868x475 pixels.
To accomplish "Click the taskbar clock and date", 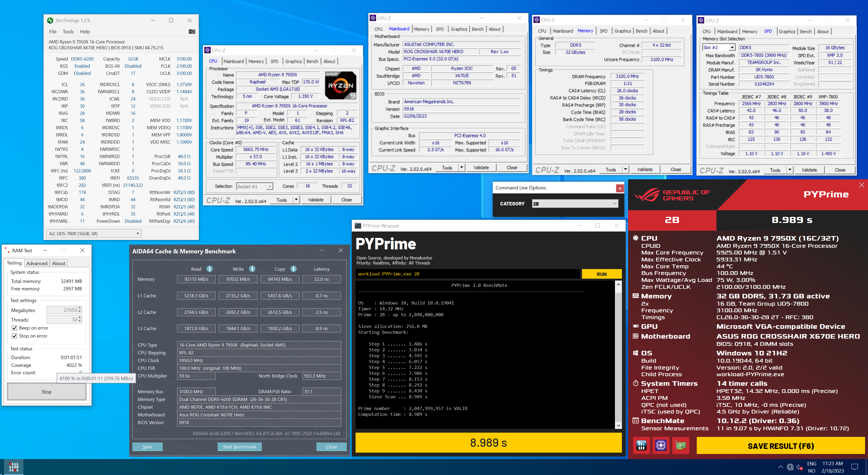I will pos(833,467).
